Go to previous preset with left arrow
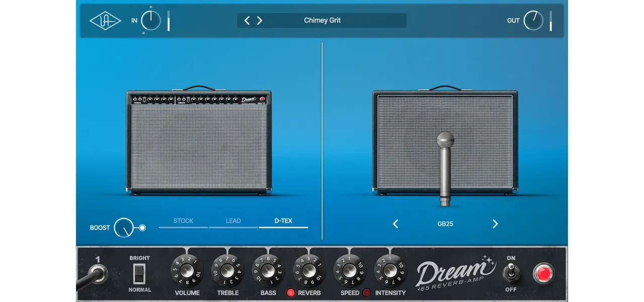This screenshot has width=644, height=302. point(247,21)
